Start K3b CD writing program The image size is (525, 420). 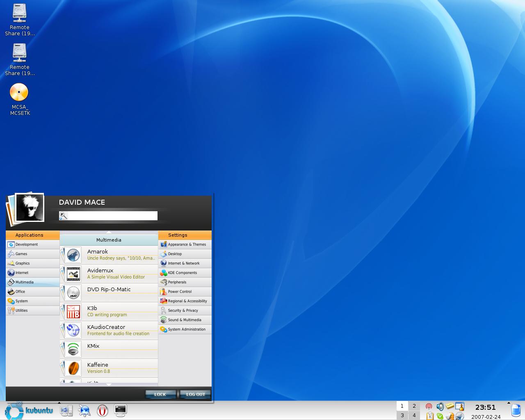[109, 311]
